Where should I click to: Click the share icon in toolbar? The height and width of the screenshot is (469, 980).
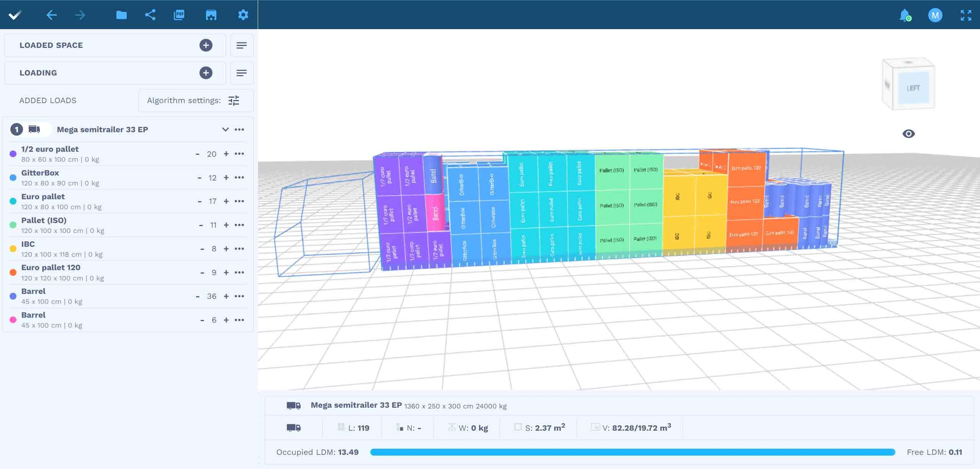[150, 15]
